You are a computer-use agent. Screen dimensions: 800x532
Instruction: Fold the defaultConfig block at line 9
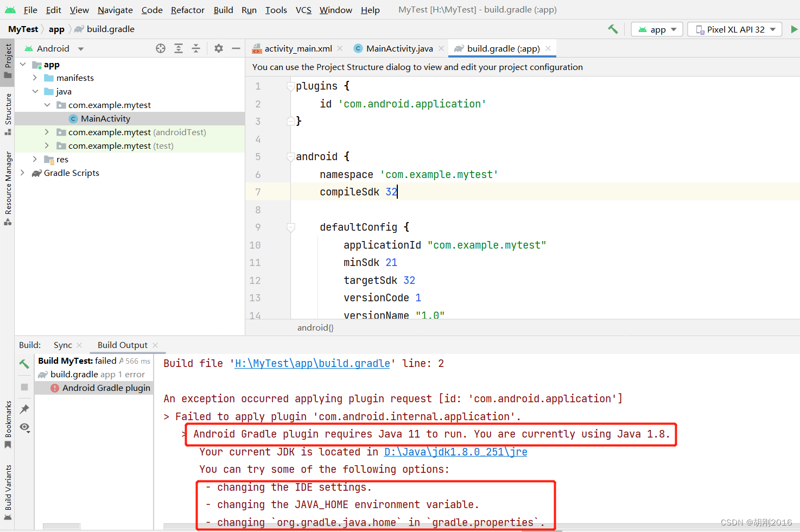coord(290,227)
